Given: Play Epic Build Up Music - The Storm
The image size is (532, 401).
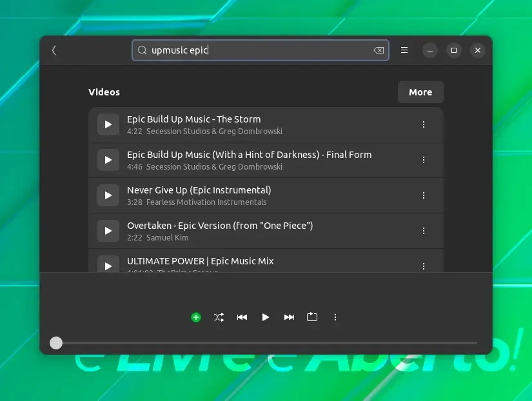Looking at the screenshot, I should tap(108, 124).
